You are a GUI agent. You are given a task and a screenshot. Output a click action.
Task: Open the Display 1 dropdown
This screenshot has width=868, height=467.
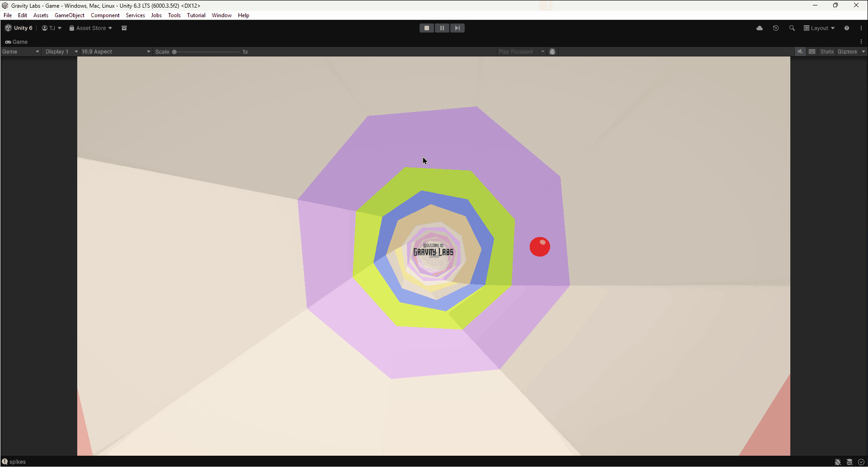(x=61, y=51)
